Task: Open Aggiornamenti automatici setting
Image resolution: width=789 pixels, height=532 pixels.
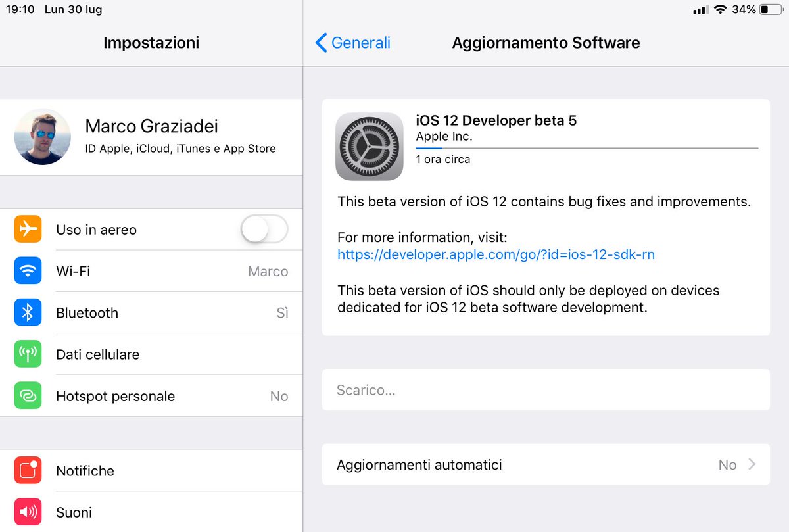Action: point(546,464)
